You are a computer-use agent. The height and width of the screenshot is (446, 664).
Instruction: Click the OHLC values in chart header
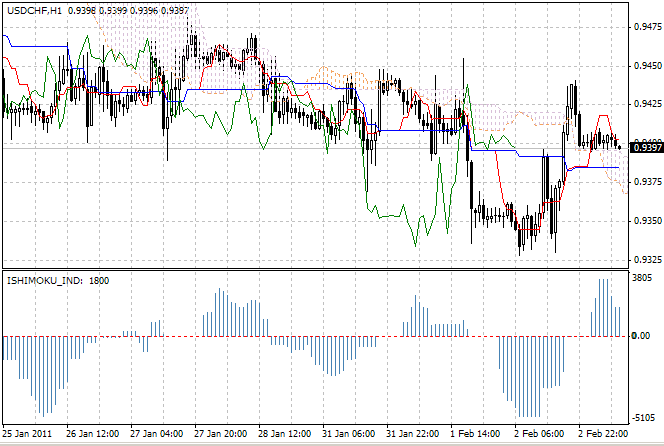[128, 10]
